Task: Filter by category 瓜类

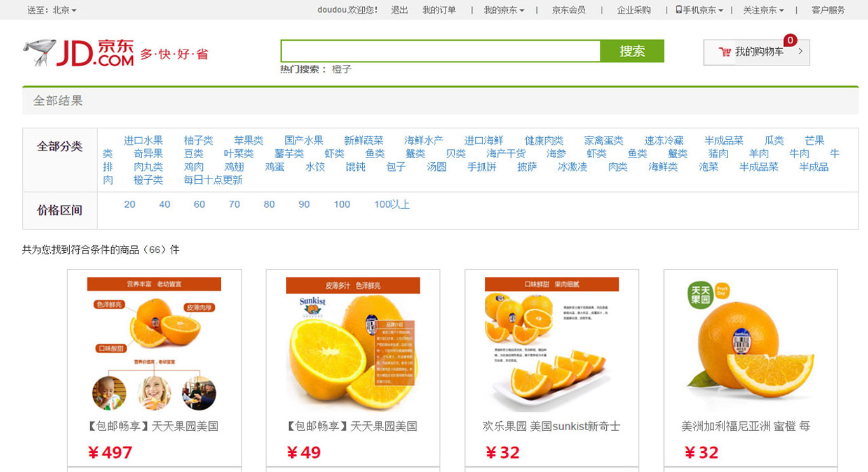Action: point(774,140)
